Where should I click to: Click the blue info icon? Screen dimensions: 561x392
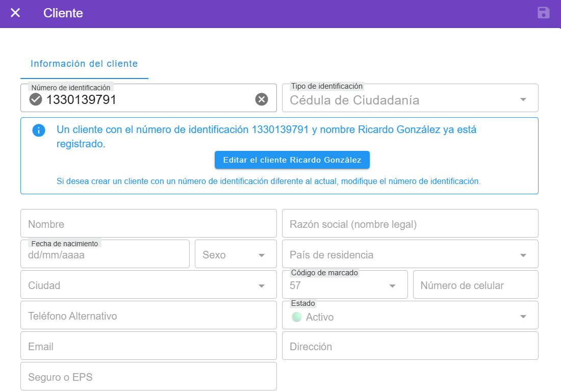coord(39,130)
